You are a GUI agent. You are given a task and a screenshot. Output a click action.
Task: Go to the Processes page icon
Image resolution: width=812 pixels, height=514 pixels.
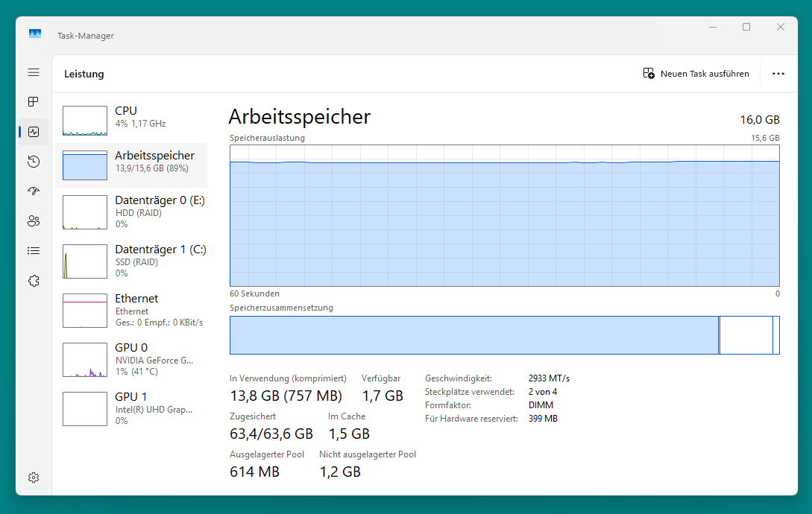[34, 102]
